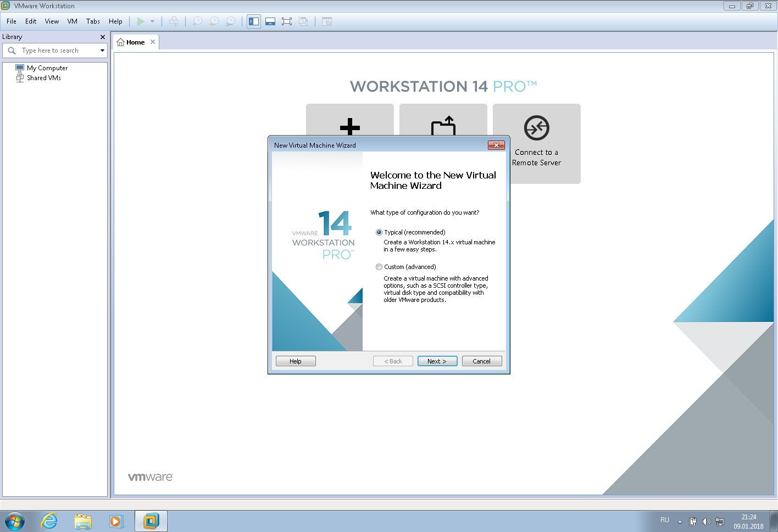Viewport: 778px width, 532px height.
Task: Click the Take Snapshot clock icon
Action: [x=197, y=21]
